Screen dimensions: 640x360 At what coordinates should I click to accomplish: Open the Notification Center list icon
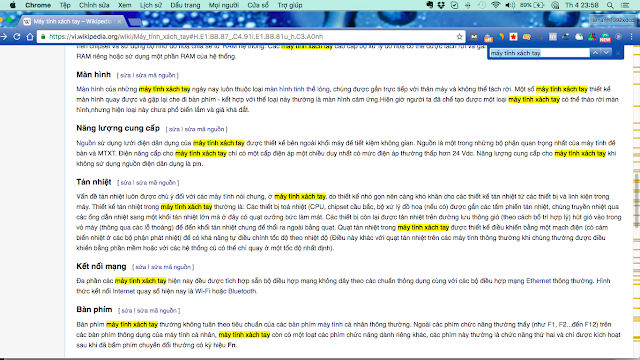(x=625, y=5)
